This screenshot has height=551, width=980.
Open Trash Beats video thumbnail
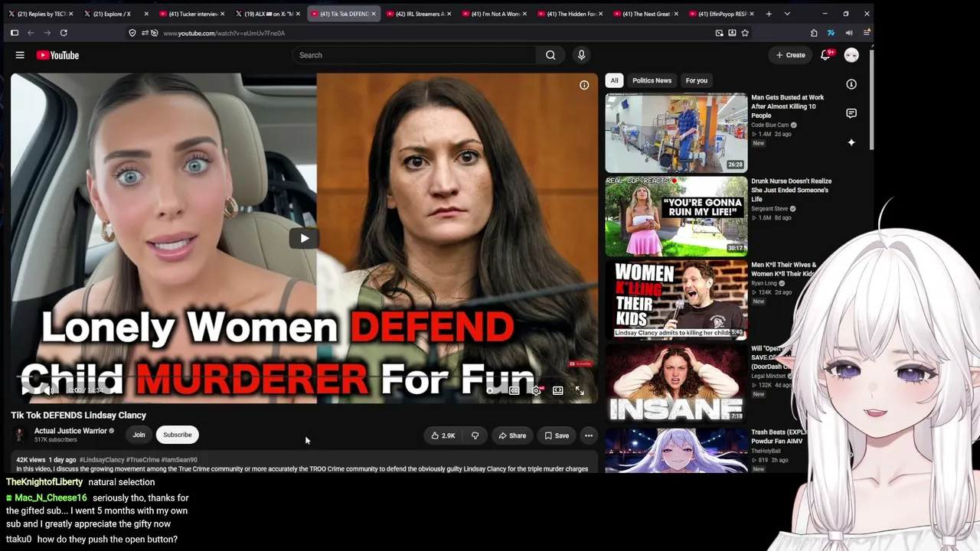[676, 450]
